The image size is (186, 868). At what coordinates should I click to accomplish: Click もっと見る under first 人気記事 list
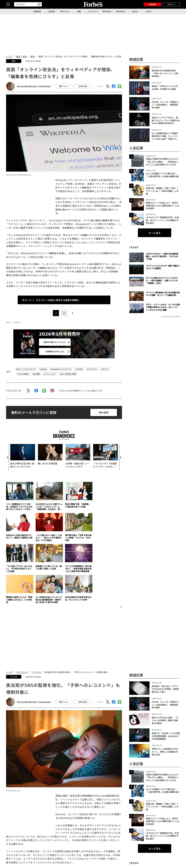pos(154,233)
